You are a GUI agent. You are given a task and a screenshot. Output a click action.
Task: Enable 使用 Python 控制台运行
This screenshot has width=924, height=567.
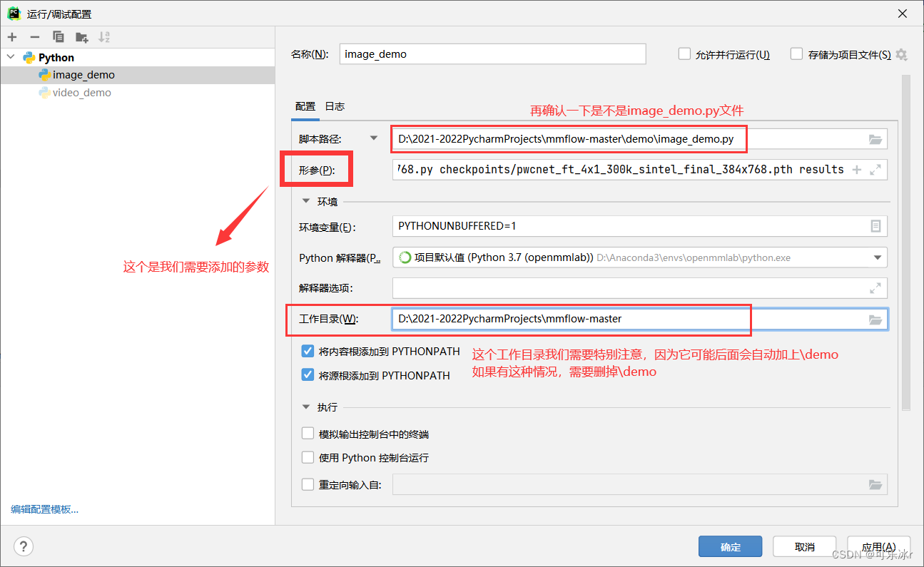(308, 458)
